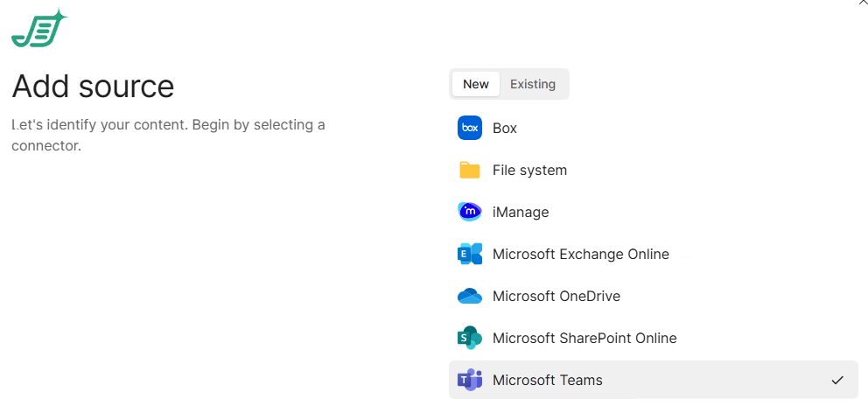Choose File system as the source
The image size is (868, 406).
pos(529,170)
